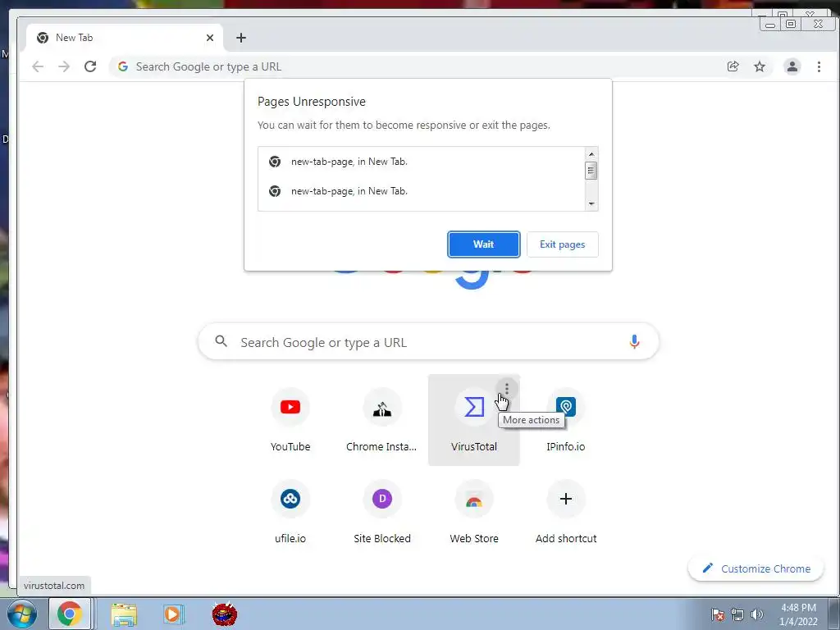
Task: Click the network tray icon
Action: (x=737, y=614)
